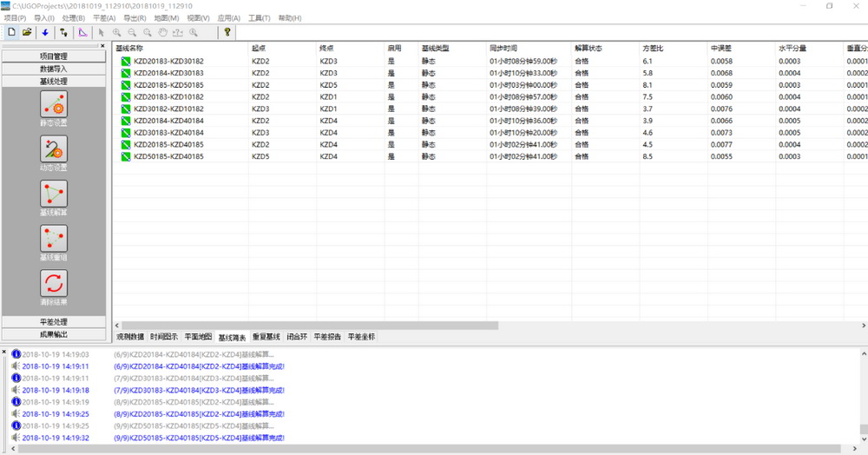Expand the 数据导入 sidebar section
Image resolution: width=868 pixels, height=455 pixels.
(54, 69)
